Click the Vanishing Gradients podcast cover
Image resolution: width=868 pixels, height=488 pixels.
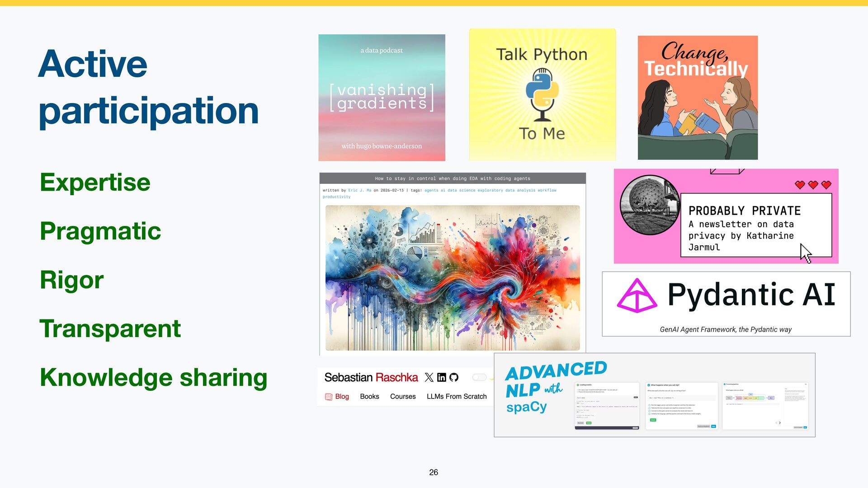click(x=382, y=98)
